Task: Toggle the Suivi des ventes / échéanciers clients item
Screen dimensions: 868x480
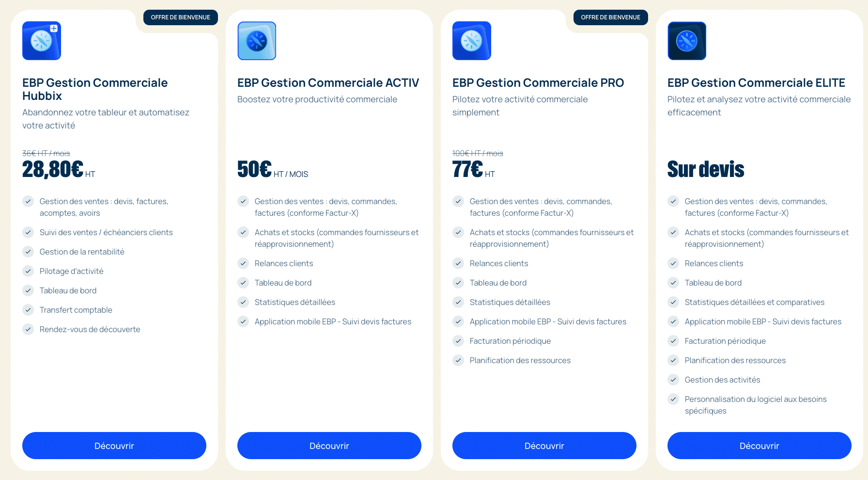Action: click(x=106, y=232)
